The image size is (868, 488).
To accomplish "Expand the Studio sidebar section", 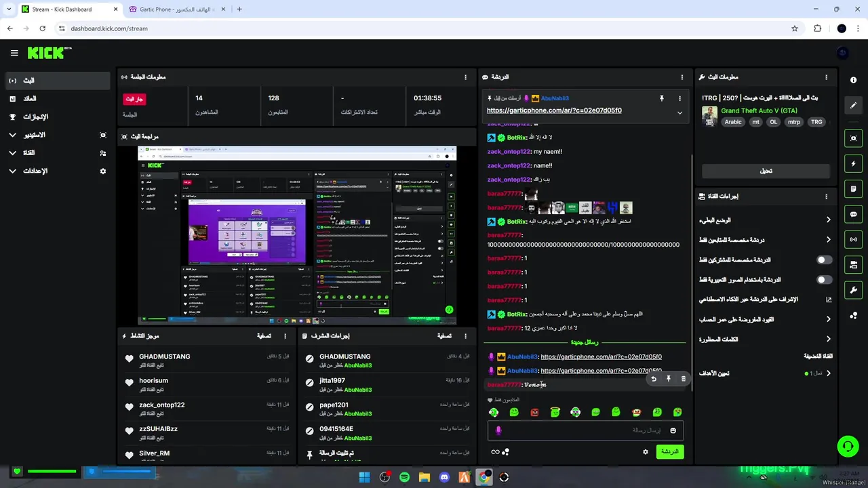I will coord(57,135).
